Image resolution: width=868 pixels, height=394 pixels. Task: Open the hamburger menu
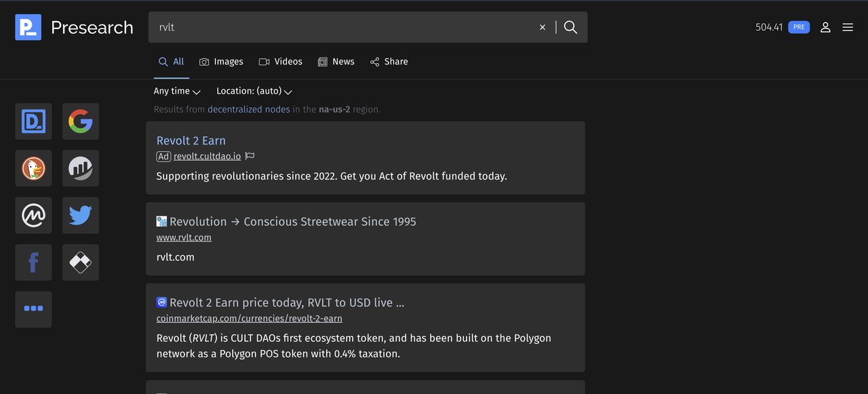[848, 27]
